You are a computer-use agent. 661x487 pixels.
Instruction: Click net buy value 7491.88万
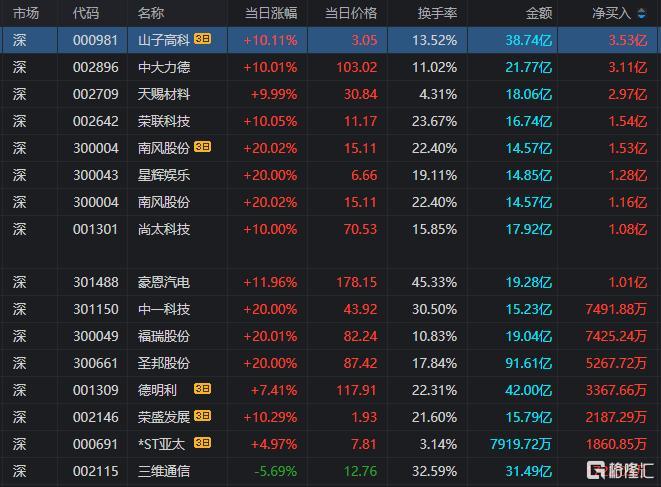(616, 309)
